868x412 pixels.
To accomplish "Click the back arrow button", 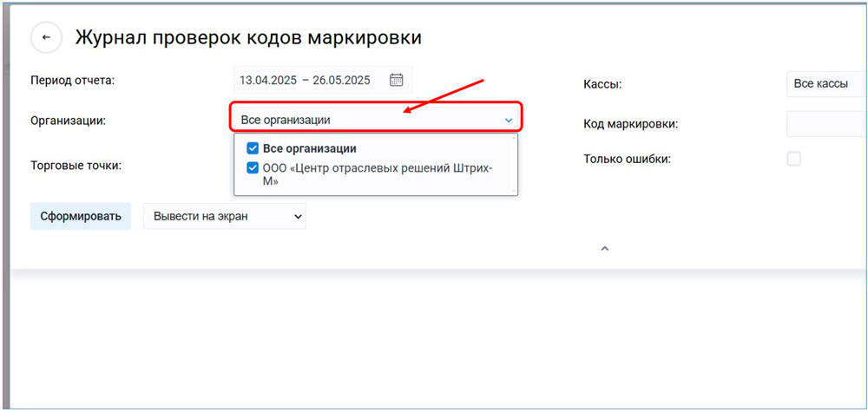I will (46, 38).
